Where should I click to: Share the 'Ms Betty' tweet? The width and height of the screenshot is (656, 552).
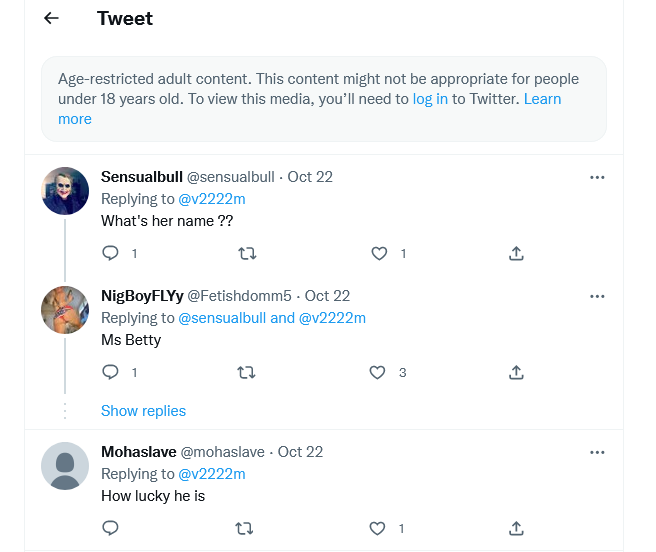[x=516, y=372]
